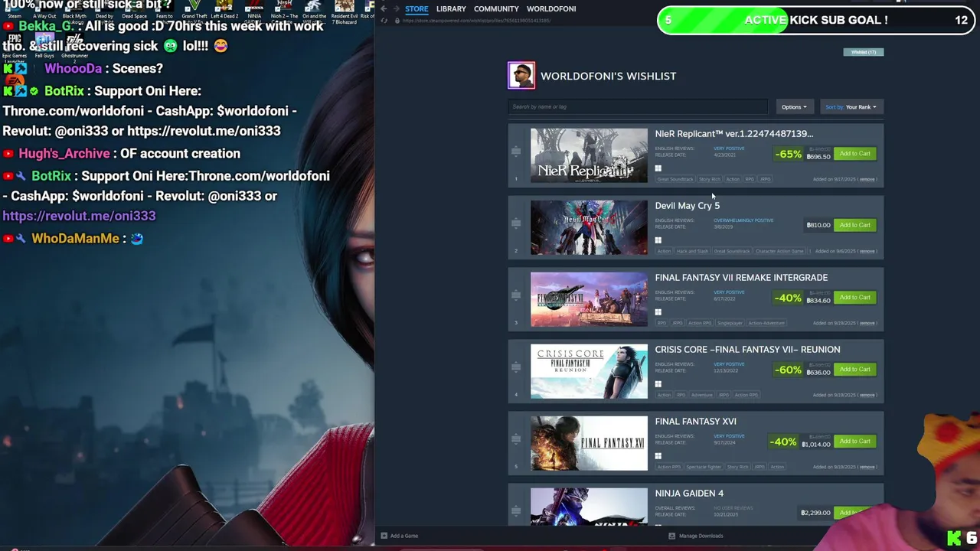Image resolution: width=980 pixels, height=551 pixels.
Task: Launch the Ghostrunner desktop shortcut
Action: (74, 46)
